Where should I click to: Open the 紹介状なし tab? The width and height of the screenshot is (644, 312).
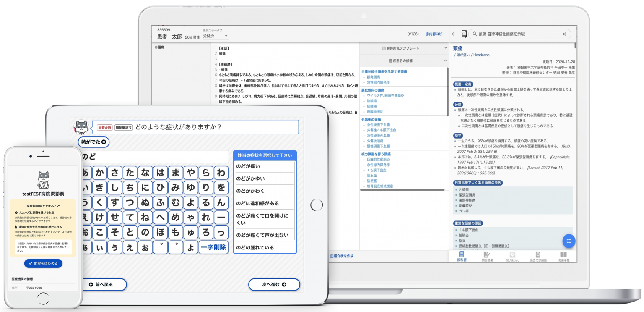(512, 257)
